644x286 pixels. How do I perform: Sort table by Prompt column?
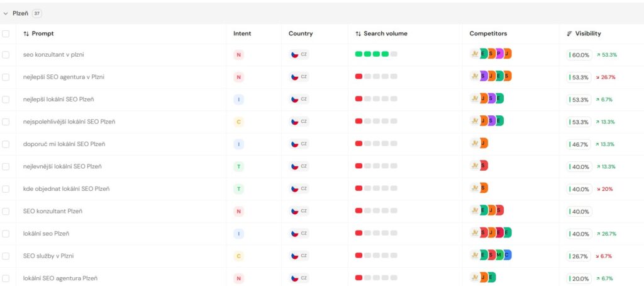[x=38, y=34]
